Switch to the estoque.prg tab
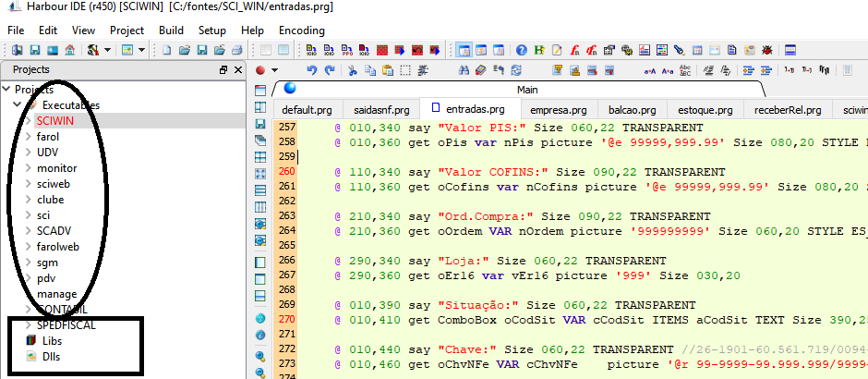The width and height of the screenshot is (868, 379). [705, 110]
